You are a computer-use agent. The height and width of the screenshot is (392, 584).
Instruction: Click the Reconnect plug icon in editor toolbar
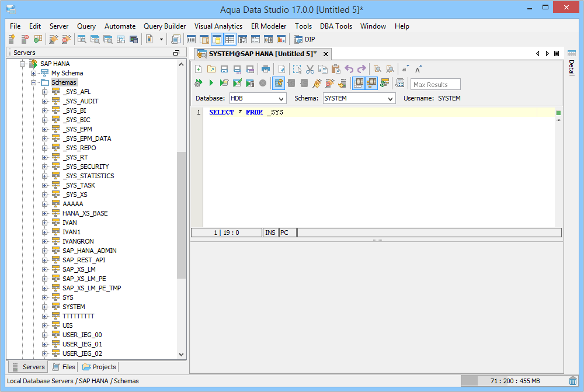[x=317, y=83]
